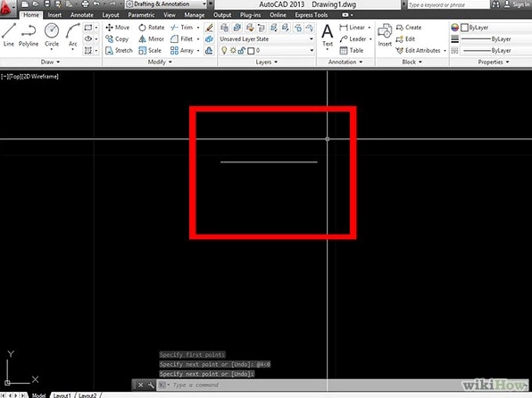
Task: Click Edit block
Action: point(406,39)
